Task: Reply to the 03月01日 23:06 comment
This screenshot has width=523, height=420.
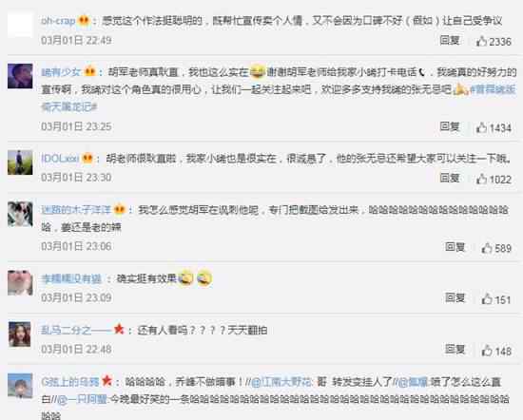Action: tap(455, 247)
